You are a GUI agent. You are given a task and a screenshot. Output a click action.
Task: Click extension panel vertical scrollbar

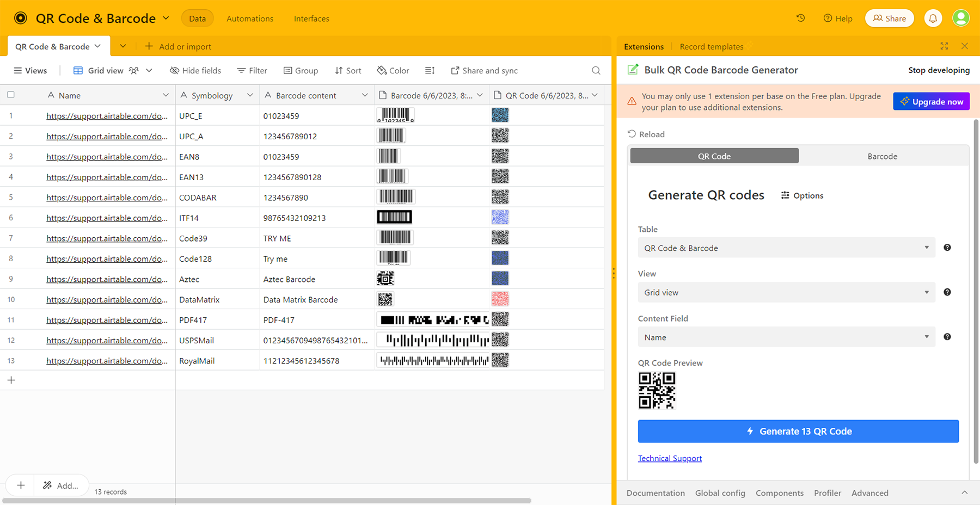click(x=976, y=292)
